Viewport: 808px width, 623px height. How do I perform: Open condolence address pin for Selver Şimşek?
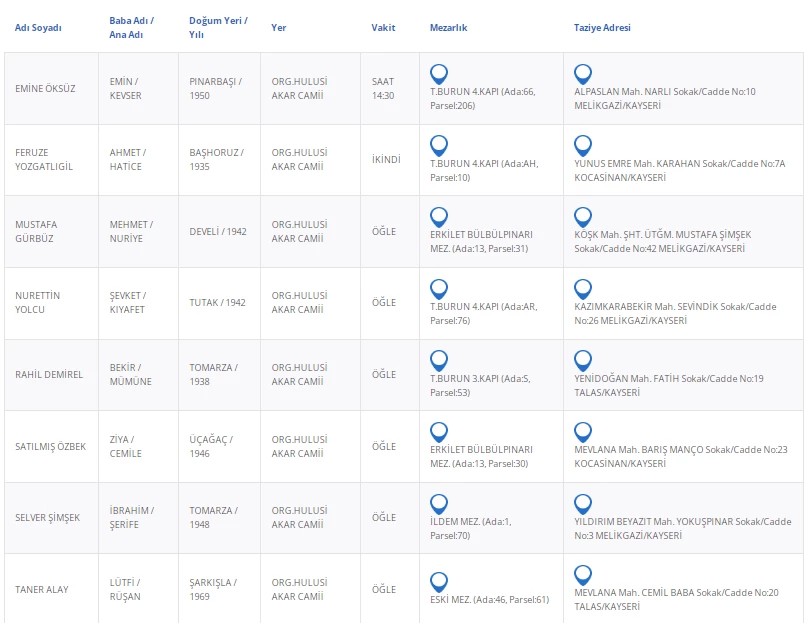pos(583,504)
